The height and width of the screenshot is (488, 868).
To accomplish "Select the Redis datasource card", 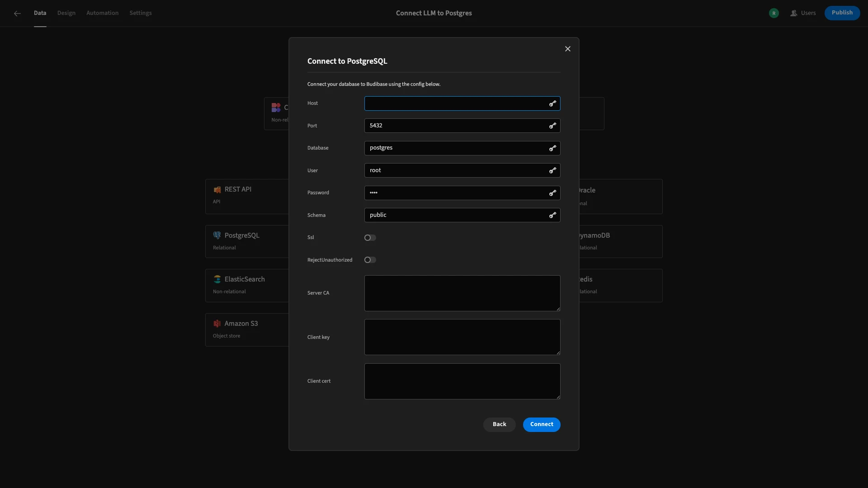I will 621,286.
